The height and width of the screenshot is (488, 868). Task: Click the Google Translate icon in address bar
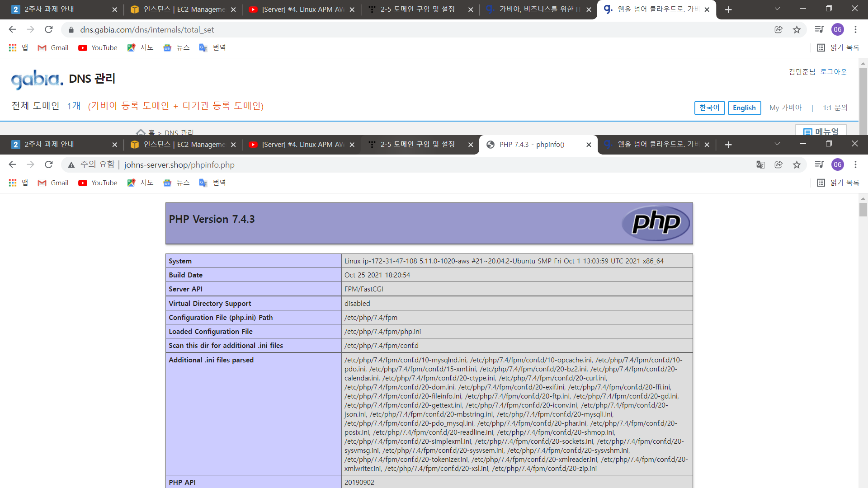[760, 165]
